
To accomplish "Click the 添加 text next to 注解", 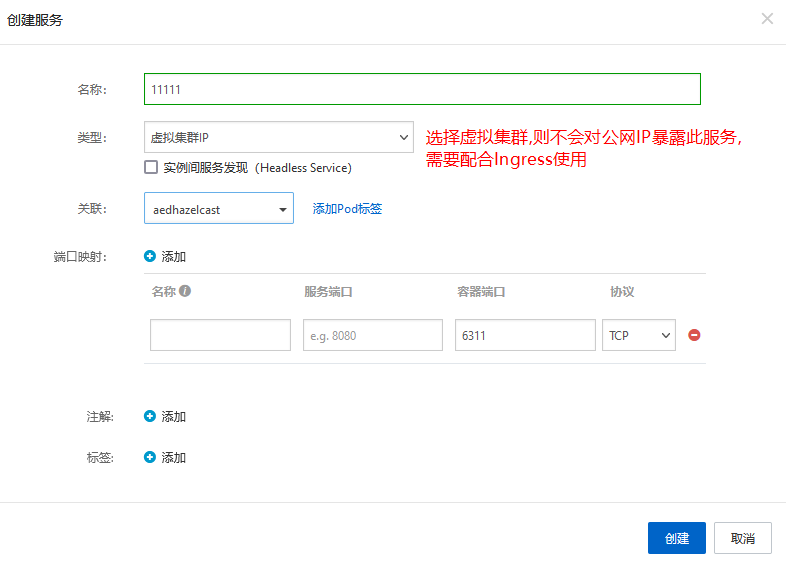I will click(x=174, y=416).
